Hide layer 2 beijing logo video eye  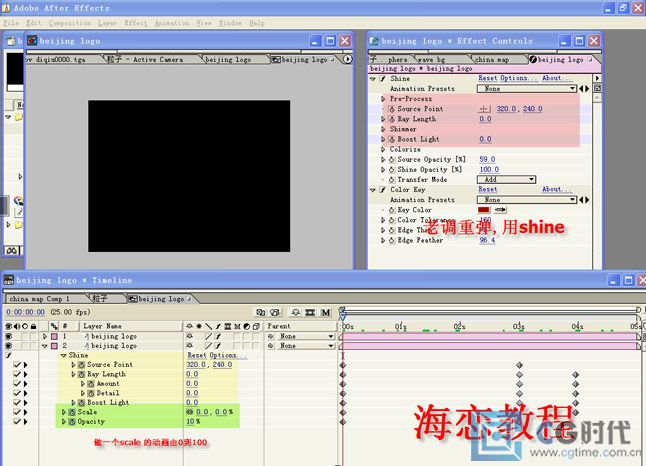coord(8,346)
